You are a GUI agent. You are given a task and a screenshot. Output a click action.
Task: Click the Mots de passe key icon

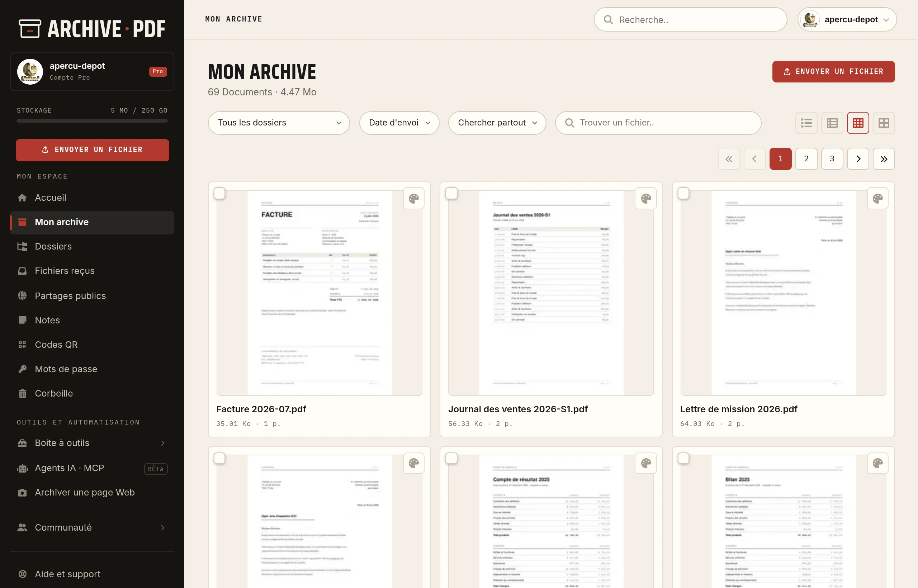(23, 369)
